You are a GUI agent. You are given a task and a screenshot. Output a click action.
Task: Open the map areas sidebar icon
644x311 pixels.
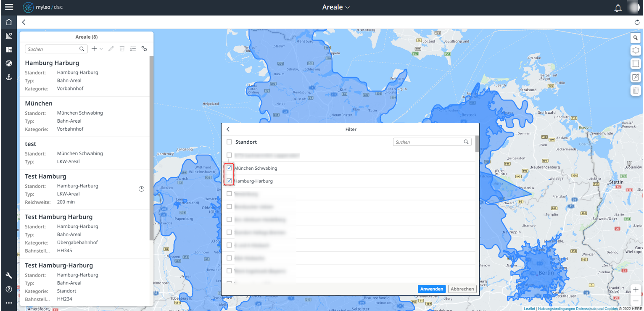9,36
